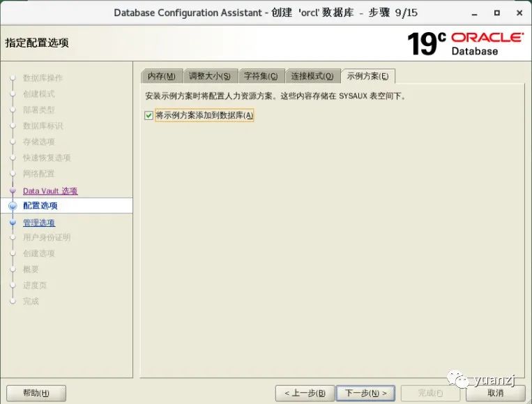Maximize the Database Configuration Assistant window
This screenshot has width=532, height=404.
(496, 13)
